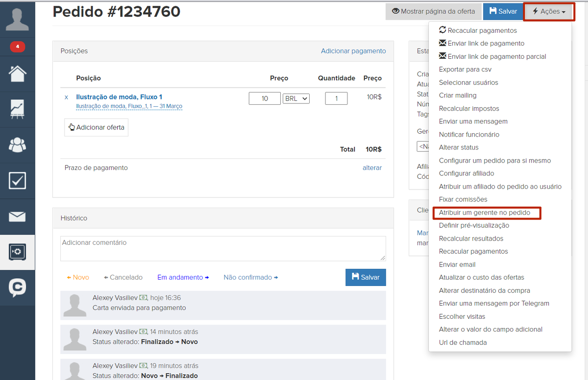The height and width of the screenshot is (380, 588).
Task: Open the mail envelope icon in sidebar
Action: pyautogui.click(x=17, y=216)
